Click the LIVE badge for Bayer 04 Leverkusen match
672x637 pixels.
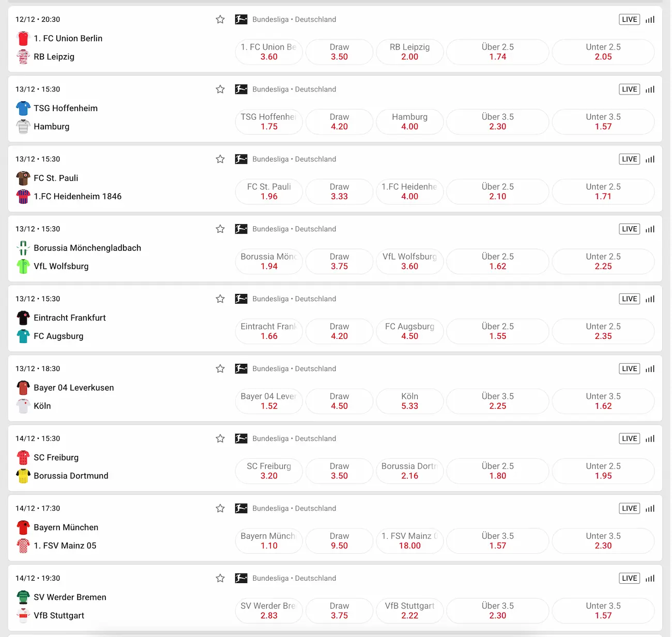[629, 369]
